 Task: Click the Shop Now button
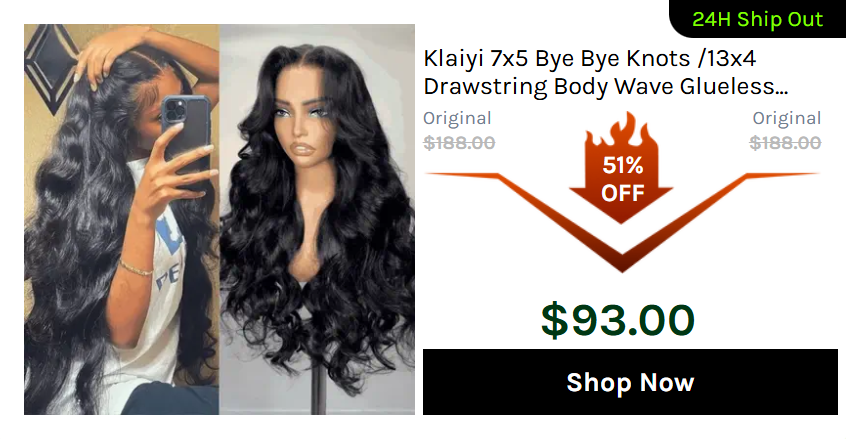click(630, 382)
